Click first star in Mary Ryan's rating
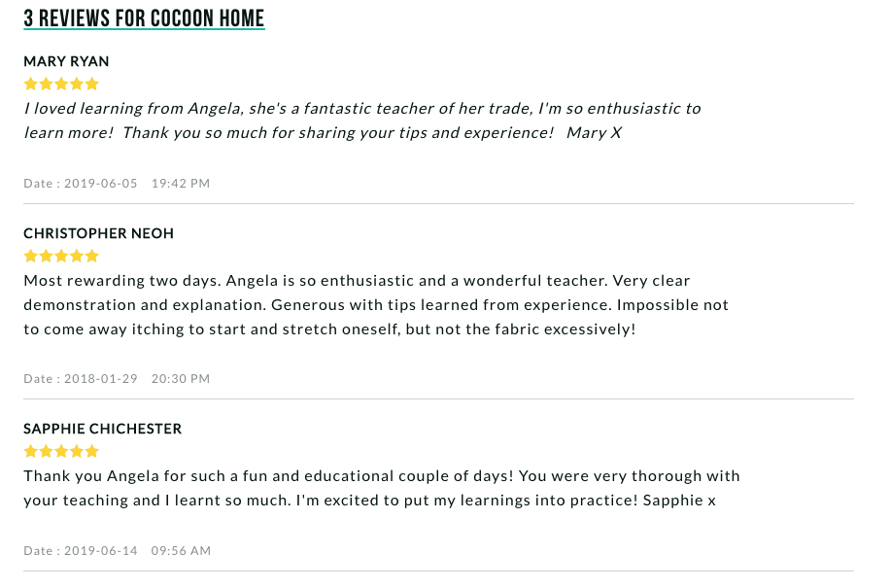The image size is (891, 588). [x=30, y=85]
